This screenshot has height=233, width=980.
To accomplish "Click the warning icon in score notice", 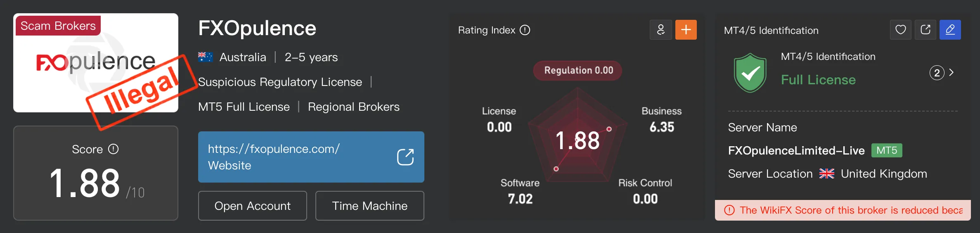I will coord(729,210).
